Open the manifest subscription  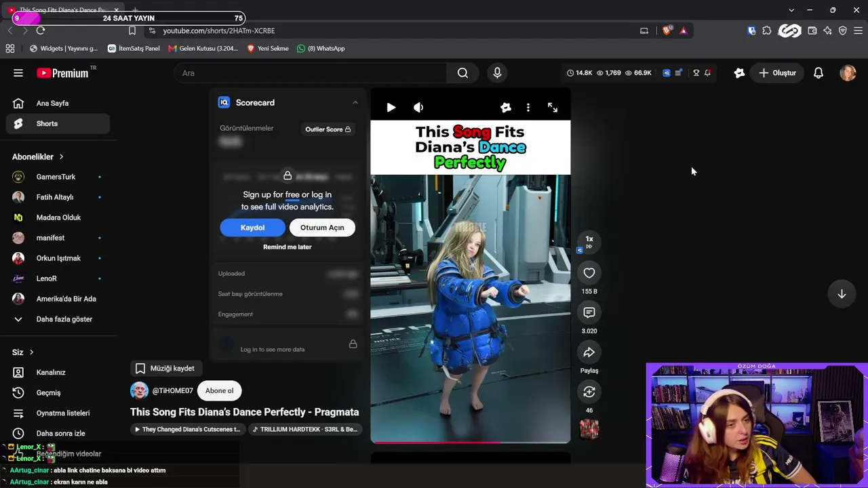(x=58, y=238)
